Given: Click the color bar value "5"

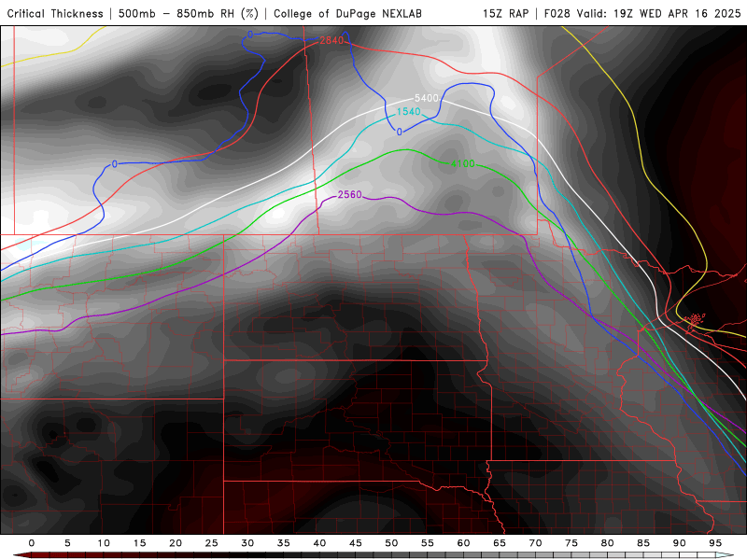Looking at the screenshot, I should pos(67,543).
